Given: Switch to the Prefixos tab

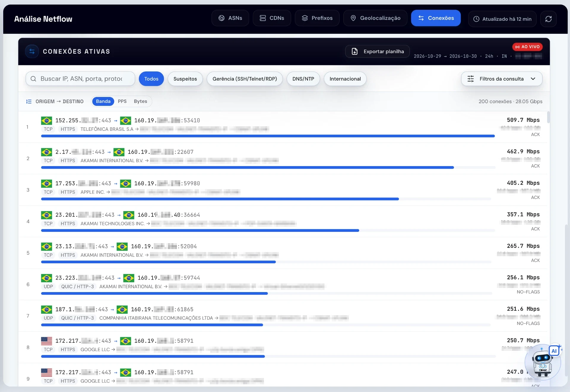Looking at the screenshot, I should (317, 18).
